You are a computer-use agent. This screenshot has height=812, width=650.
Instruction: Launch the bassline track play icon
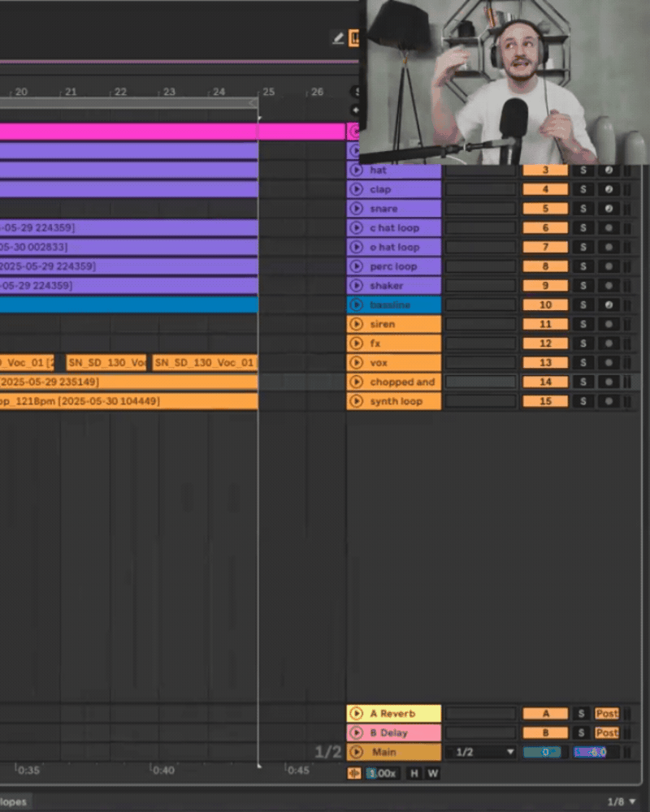[356, 305]
